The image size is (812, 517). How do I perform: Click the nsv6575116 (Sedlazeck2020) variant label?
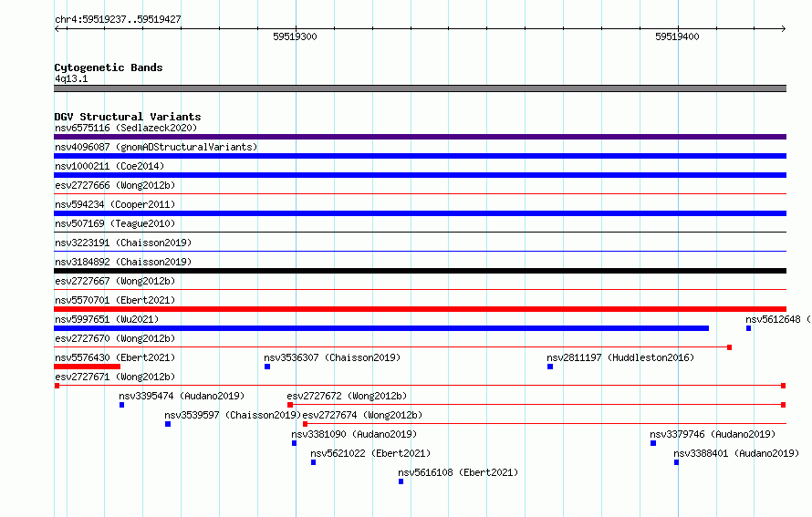click(x=126, y=128)
